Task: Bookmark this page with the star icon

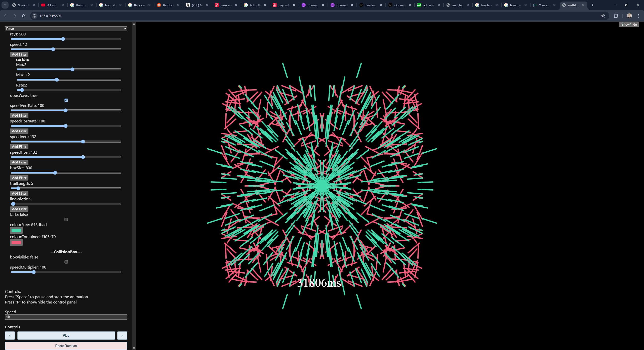Action: coord(603,16)
